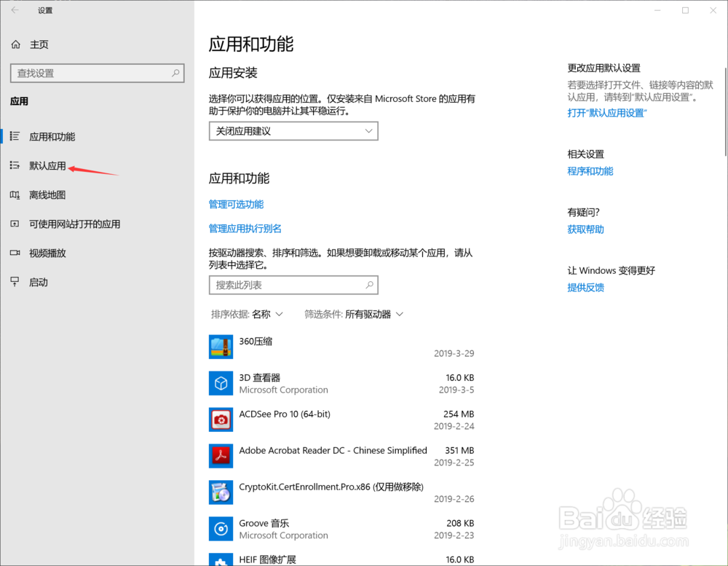The image size is (728, 566).
Task: Open the Home (主页) page
Action: coord(30,44)
